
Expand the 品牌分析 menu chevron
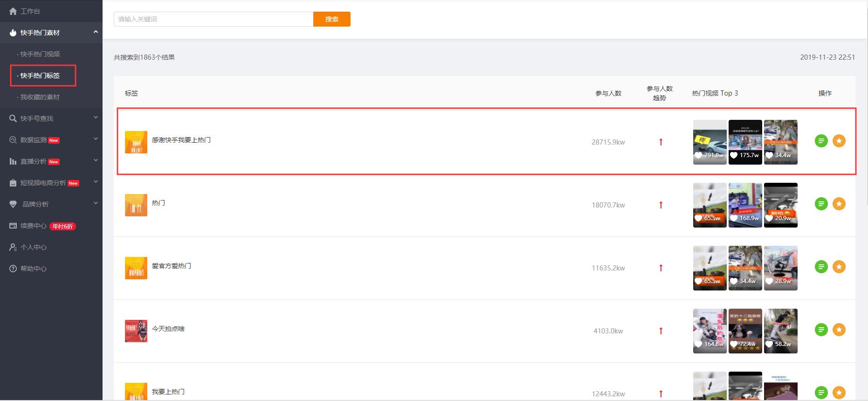pyautogui.click(x=96, y=203)
